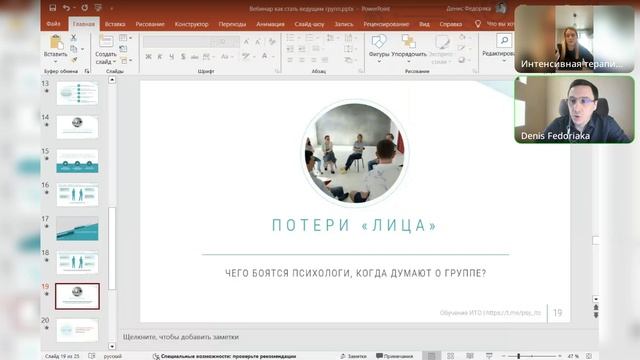The width and height of the screenshot is (640, 360).
Task: Switch to the Переходы ribbon tab
Action: pos(232,24)
